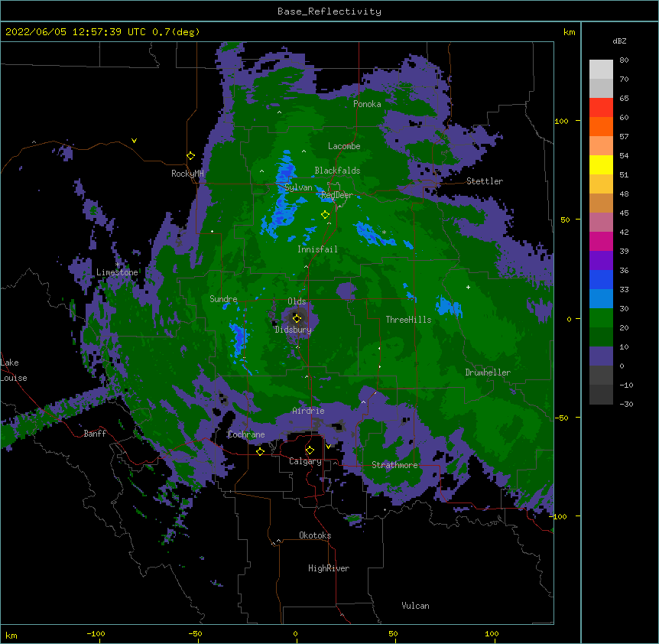Select the Calgary label
The width and height of the screenshot is (659, 644).
(305, 461)
